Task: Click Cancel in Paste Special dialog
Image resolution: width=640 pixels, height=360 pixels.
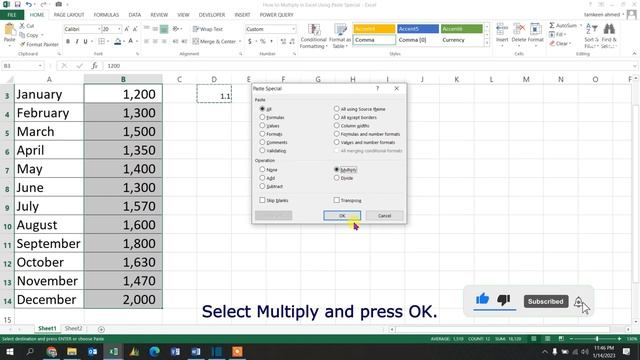Action: pyautogui.click(x=384, y=216)
